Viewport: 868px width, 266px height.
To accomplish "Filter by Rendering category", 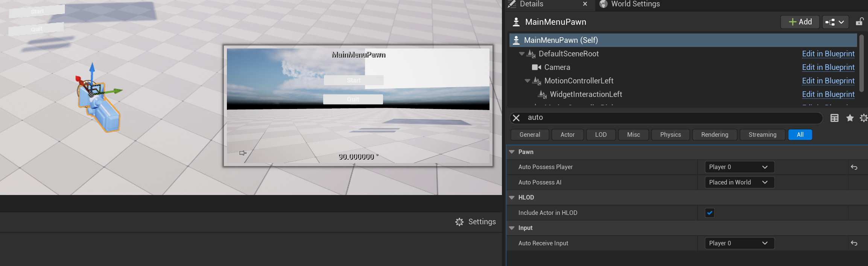I will tap(715, 135).
